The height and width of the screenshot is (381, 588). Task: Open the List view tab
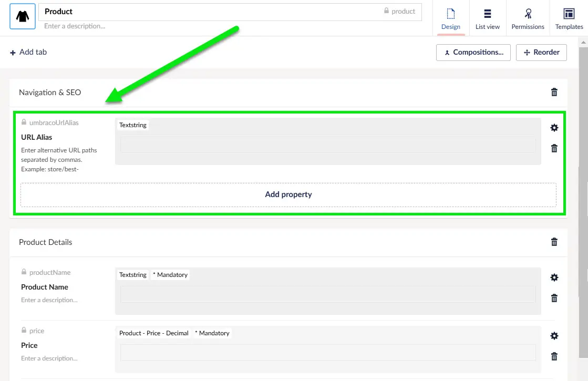487,18
